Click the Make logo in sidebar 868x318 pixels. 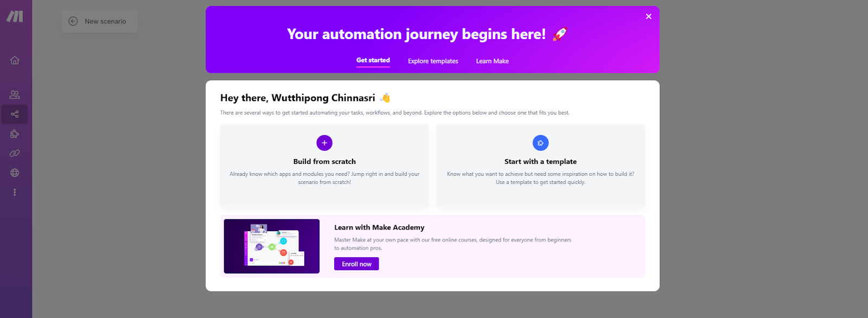(x=15, y=16)
